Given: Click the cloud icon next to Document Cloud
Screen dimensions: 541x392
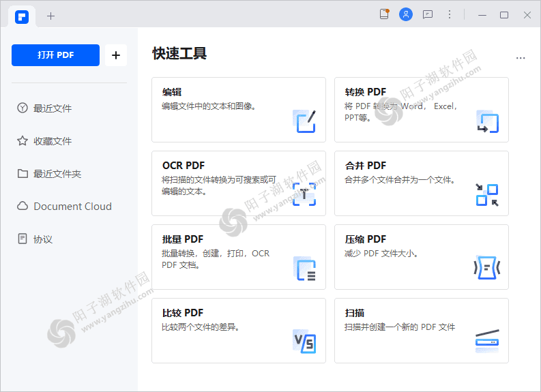Looking at the screenshot, I should pyautogui.click(x=23, y=206).
